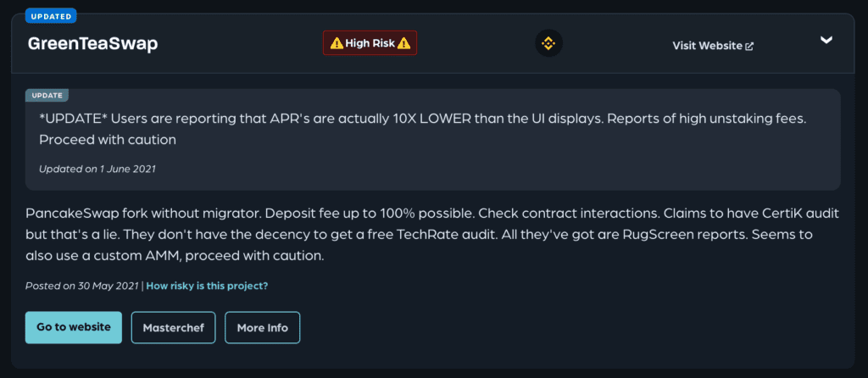Click the 'Updated on 1 June 2021' text
The image size is (868, 378).
point(97,169)
